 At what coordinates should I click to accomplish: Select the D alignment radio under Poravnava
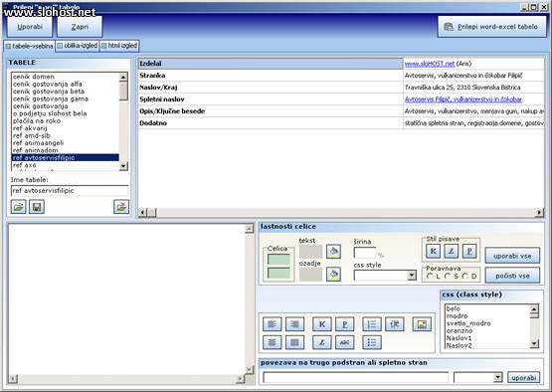tap(465, 277)
